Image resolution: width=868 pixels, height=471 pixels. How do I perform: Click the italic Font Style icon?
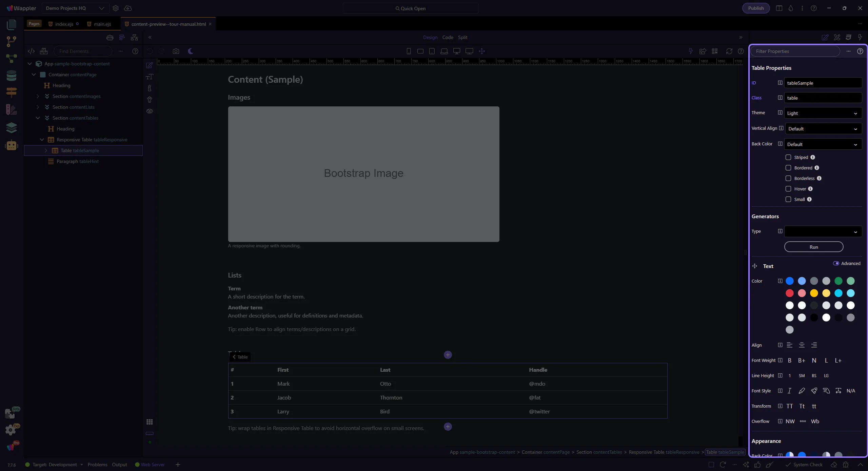(x=789, y=391)
